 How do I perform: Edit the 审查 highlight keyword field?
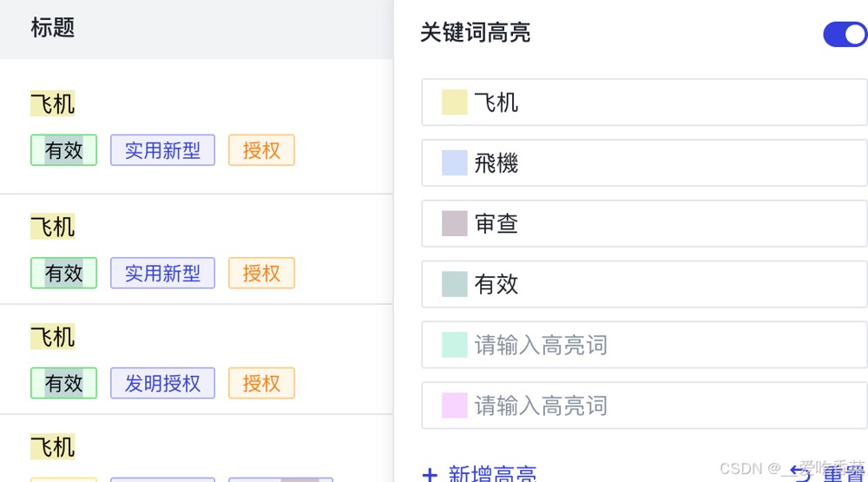pyautogui.click(x=644, y=223)
